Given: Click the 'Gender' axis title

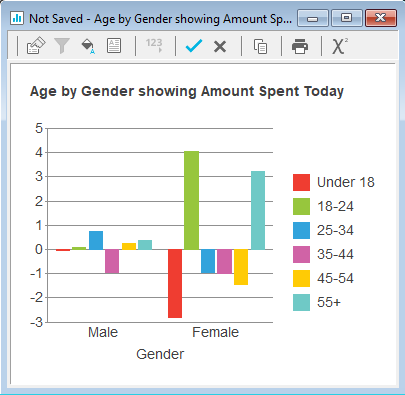Looking at the screenshot, I should (160, 354).
